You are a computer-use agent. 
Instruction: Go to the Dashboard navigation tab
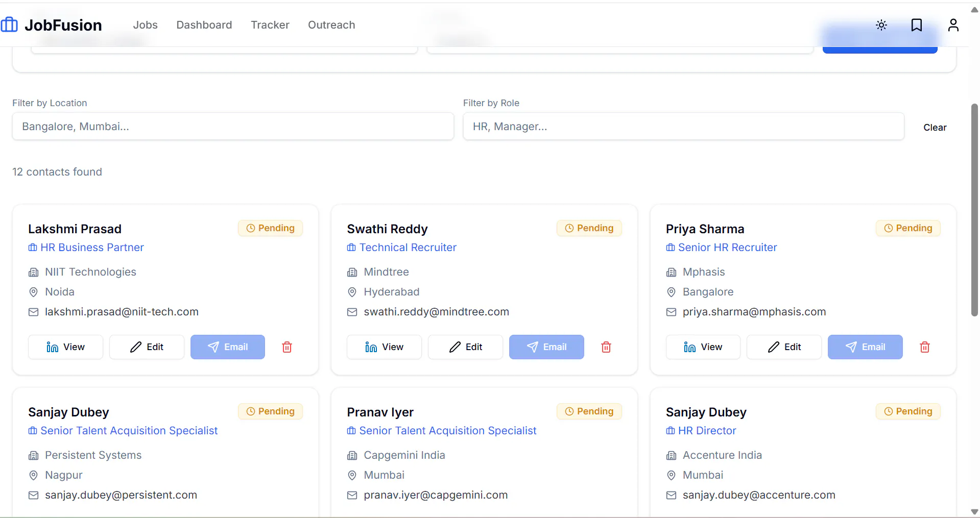click(204, 25)
